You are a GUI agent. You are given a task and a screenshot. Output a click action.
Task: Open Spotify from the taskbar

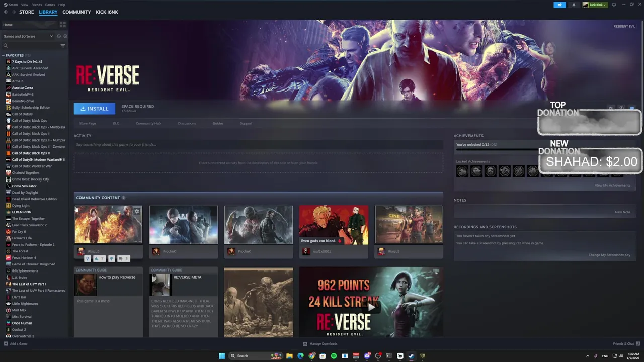click(334, 356)
